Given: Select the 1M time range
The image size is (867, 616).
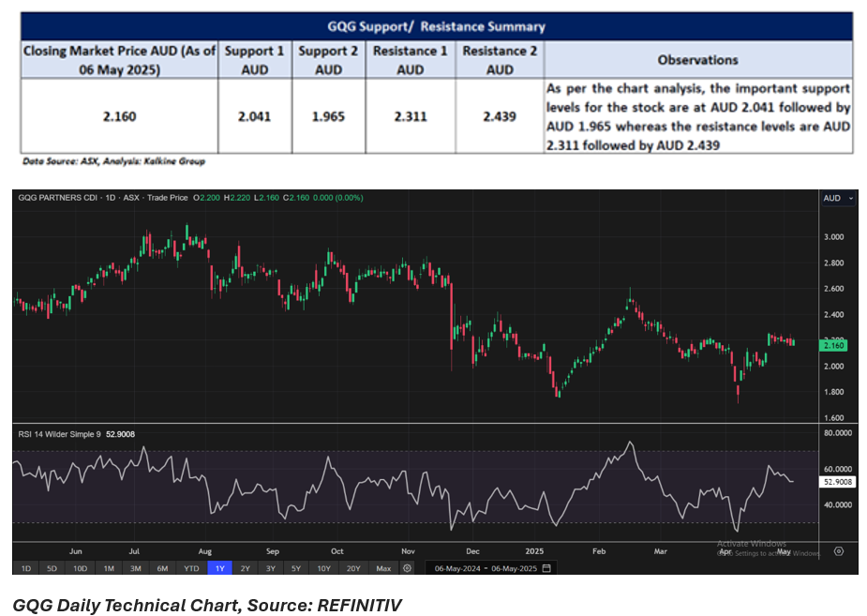Looking at the screenshot, I should pyautogui.click(x=109, y=568).
